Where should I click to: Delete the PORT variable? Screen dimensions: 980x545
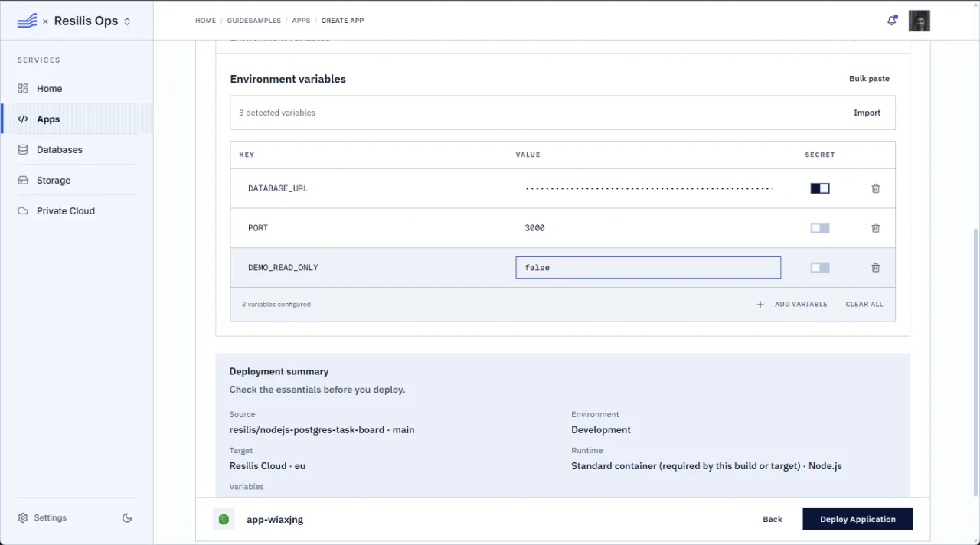pyautogui.click(x=876, y=228)
